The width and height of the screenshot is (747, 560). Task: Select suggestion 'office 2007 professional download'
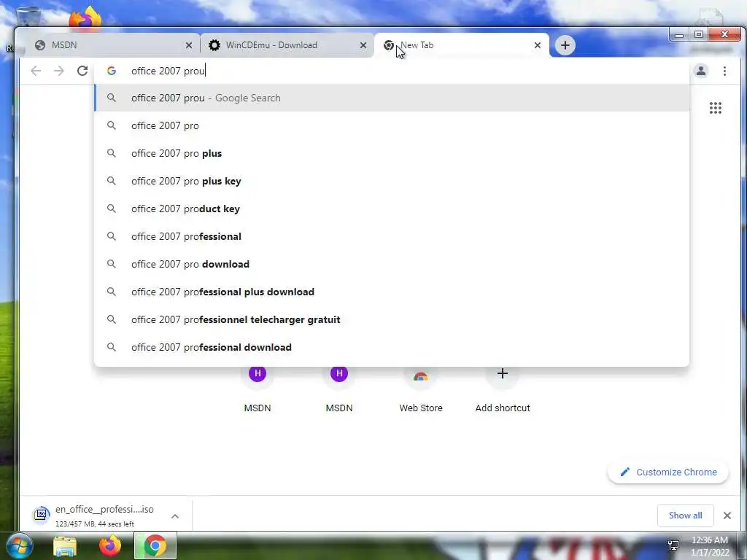[x=392, y=347]
